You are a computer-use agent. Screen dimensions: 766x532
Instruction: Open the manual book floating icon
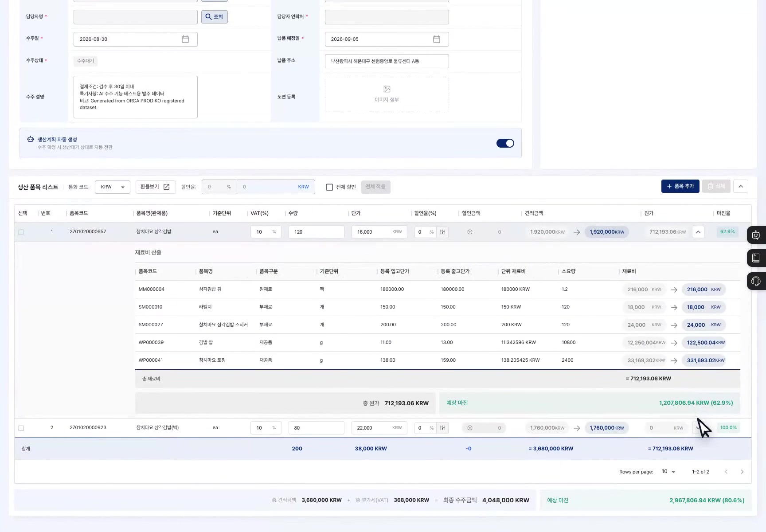pos(756,258)
